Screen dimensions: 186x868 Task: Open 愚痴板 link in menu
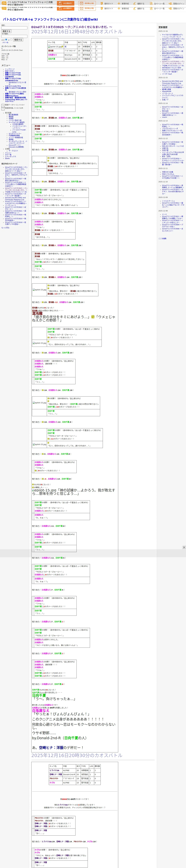click(11, 139)
